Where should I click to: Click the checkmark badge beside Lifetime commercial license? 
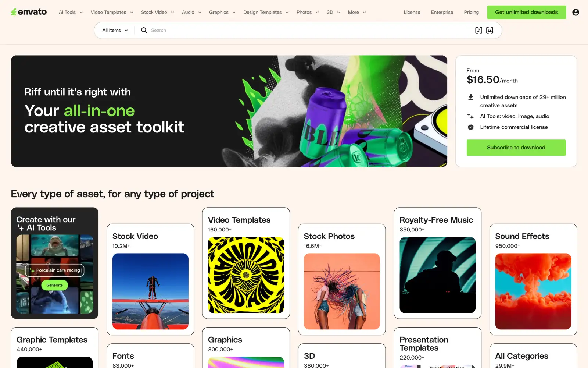pos(470,127)
